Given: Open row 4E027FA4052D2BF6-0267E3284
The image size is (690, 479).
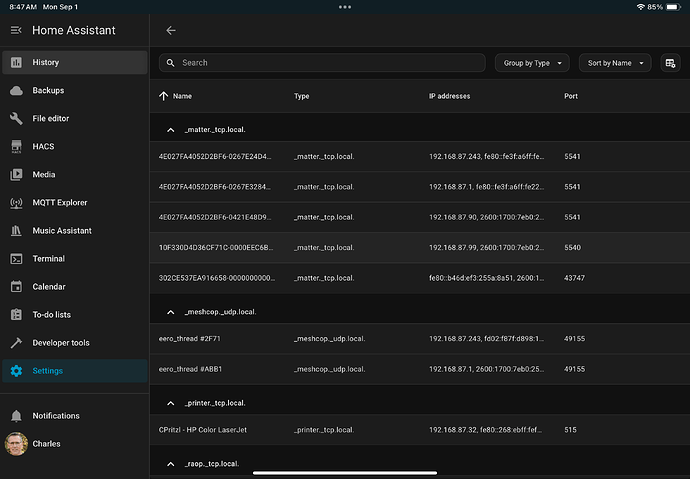Looking at the screenshot, I should (x=419, y=187).
